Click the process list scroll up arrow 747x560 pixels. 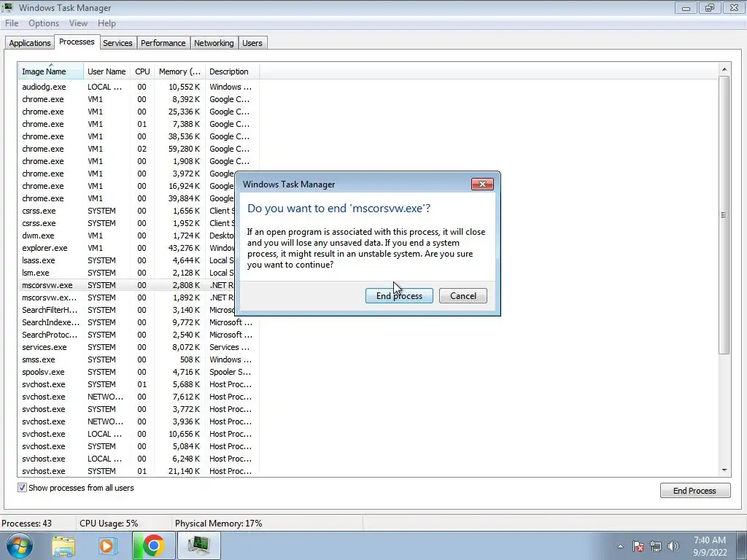pos(724,69)
